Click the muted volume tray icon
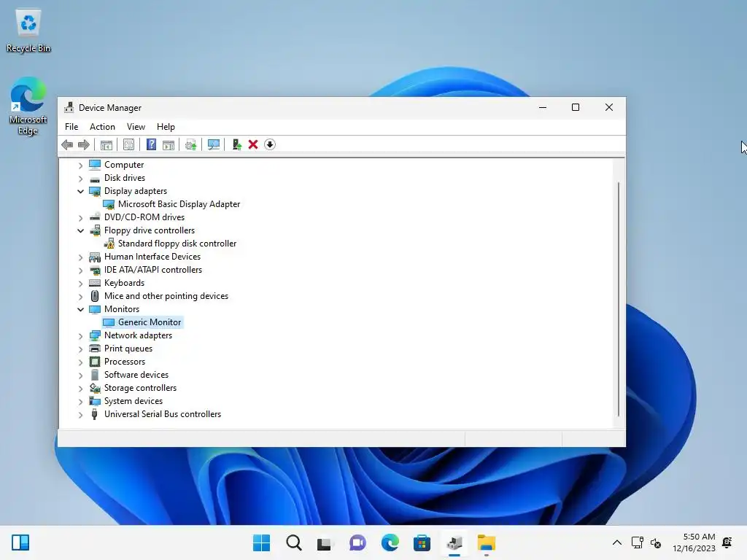 tap(656, 542)
